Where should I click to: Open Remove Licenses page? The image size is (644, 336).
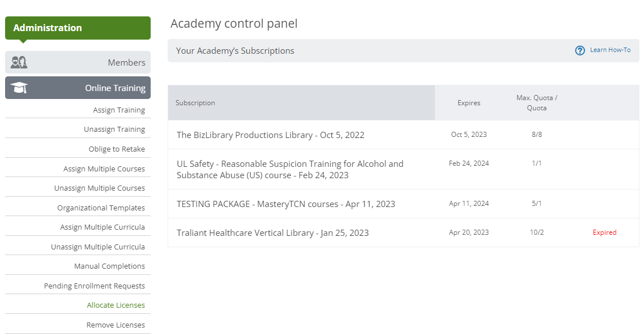tap(116, 325)
